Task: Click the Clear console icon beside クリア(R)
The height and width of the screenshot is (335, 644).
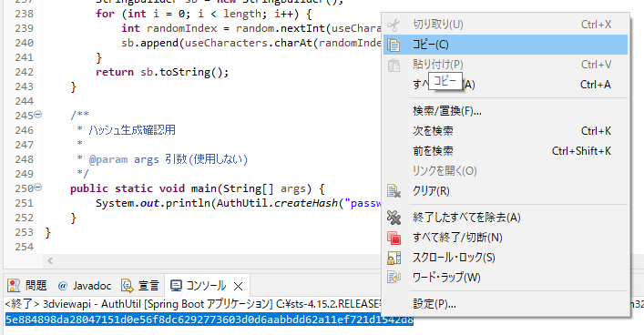Action: 394,191
